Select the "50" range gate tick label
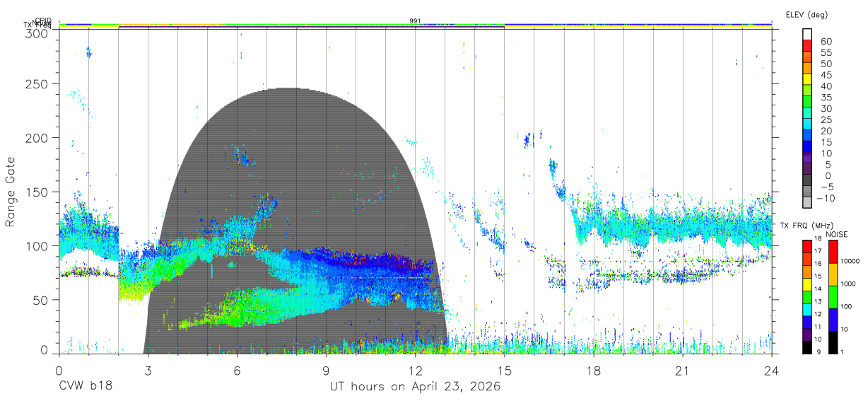This screenshot has width=868, height=401. click(x=40, y=300)
